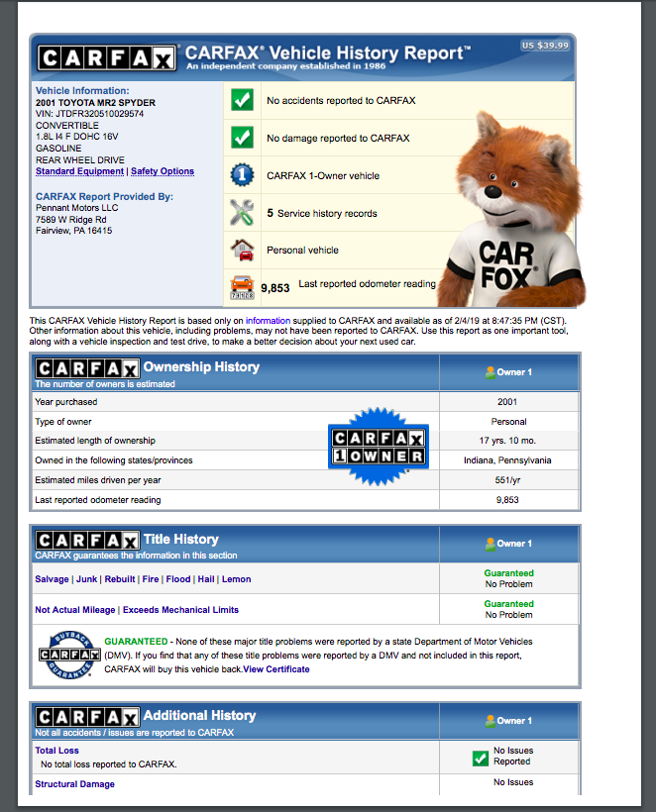Click the Owner 1 person icon in Additional History
The width and height of the screenshot is (656, 812).
click(490, 721)
